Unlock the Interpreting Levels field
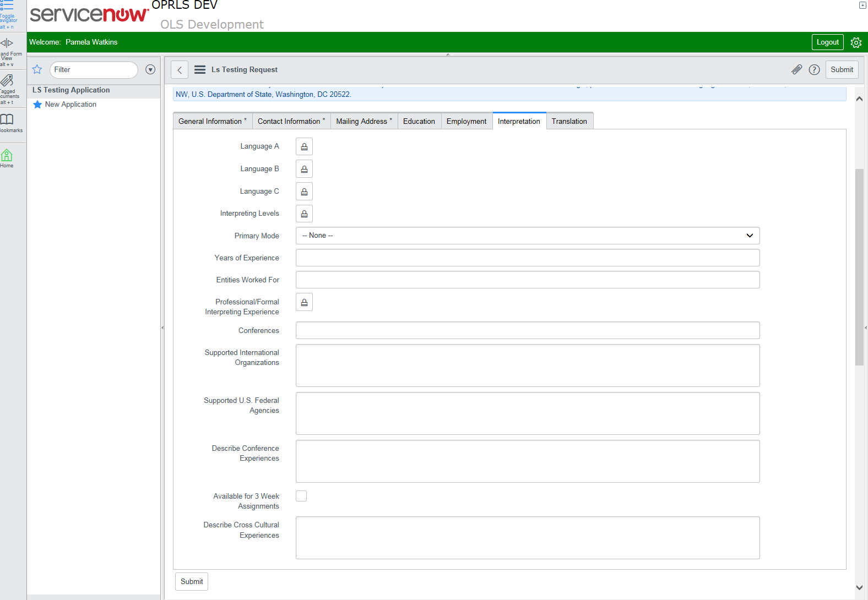This screenshot has width=868, height=600. pyautogui.click(x=304, y=214)
